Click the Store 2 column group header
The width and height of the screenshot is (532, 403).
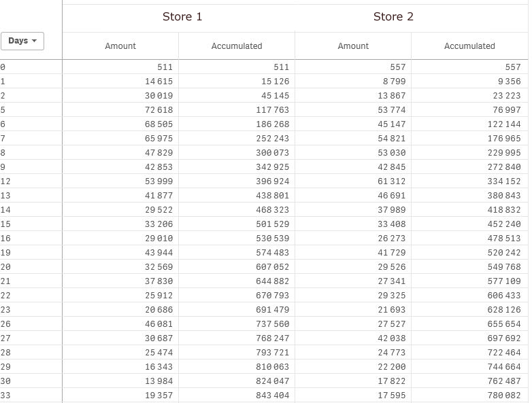click(x=393, y=16)
